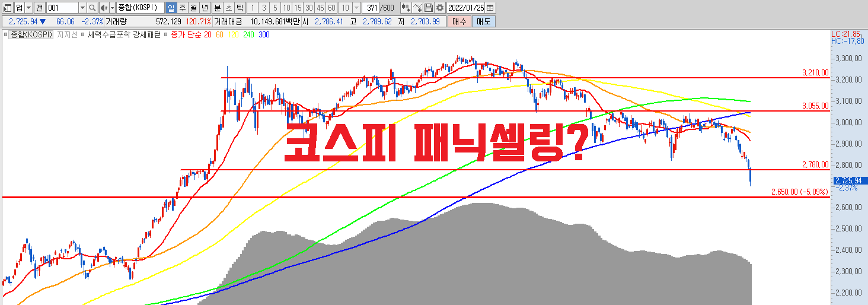The image size is (868, 305).
Task: Click the green 240 moving average value
Action: (248, 35)
